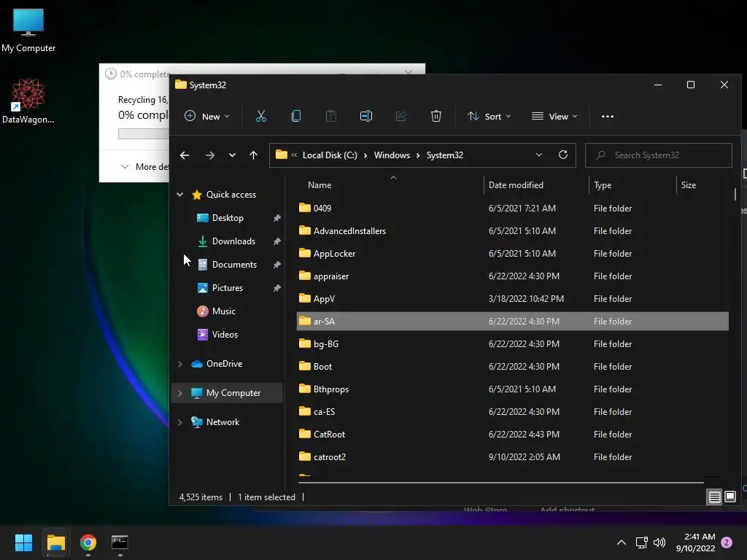
Task: Select the Bthprops folder row
Action: click(x=512, y=389)
